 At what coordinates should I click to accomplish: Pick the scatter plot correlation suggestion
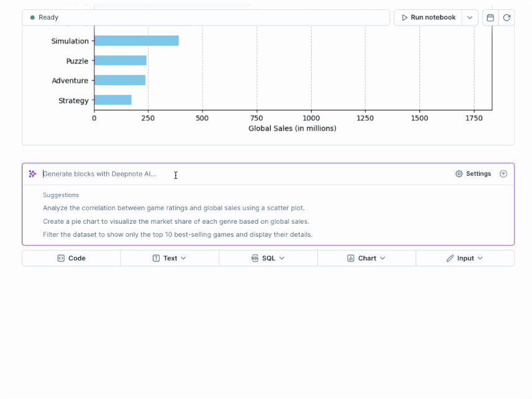pyautogui.click(x=174, y=208)
